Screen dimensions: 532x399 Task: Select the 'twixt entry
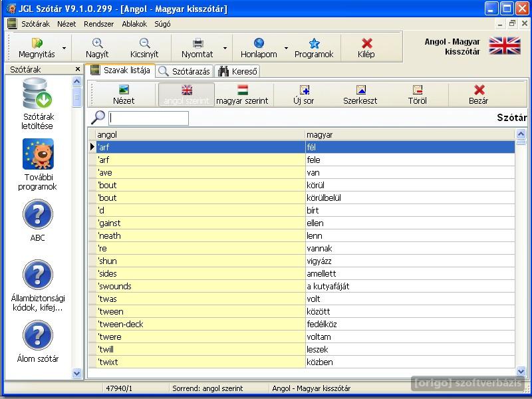click(x=201, y=362)
